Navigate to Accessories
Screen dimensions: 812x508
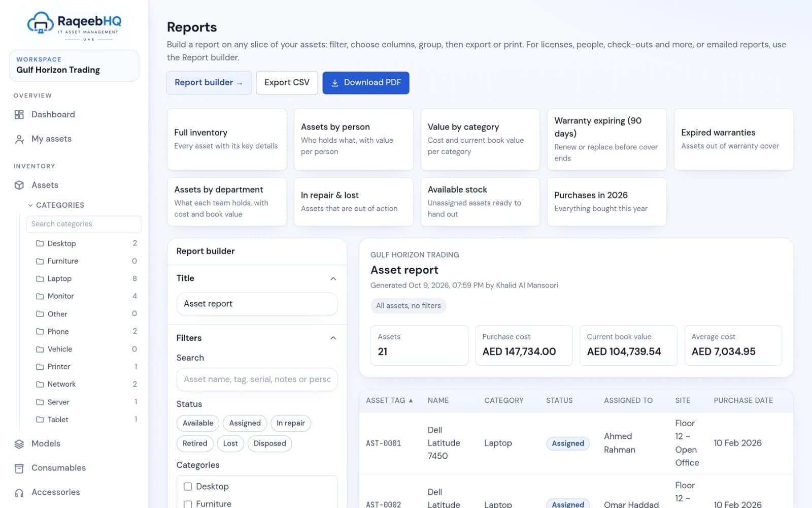coord(74,493)
